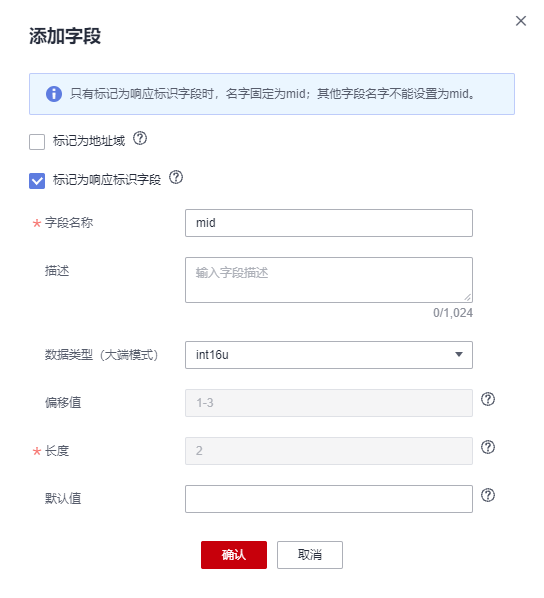Grab the 描述 textarea resize handle

[x=468, y=297]
